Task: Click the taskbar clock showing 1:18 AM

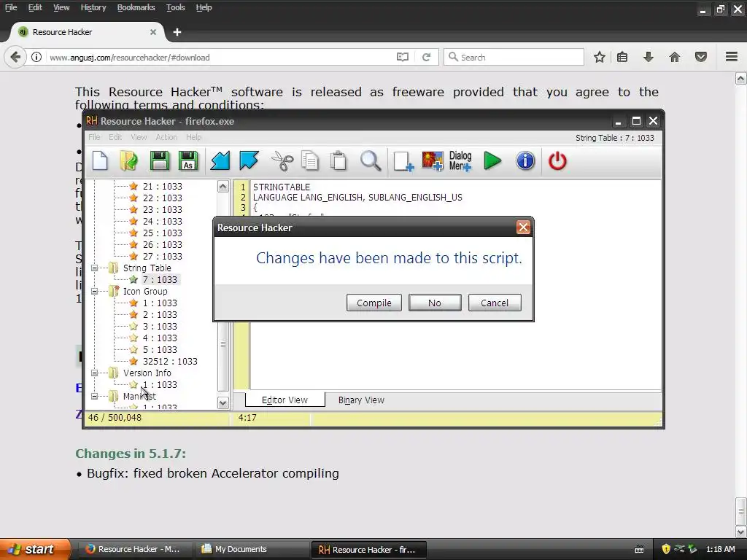Action: pyautogui.click(x=720, y=549)
